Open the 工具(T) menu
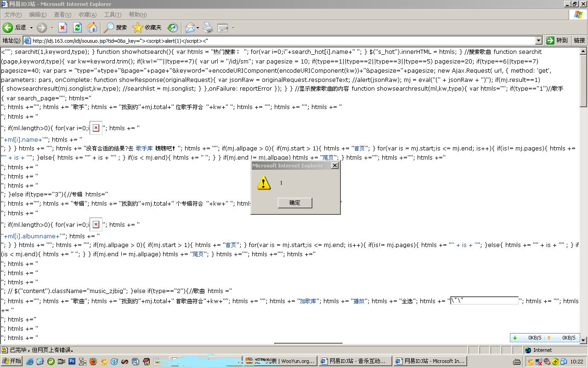The image size is (588, 368). coord(113,15)
